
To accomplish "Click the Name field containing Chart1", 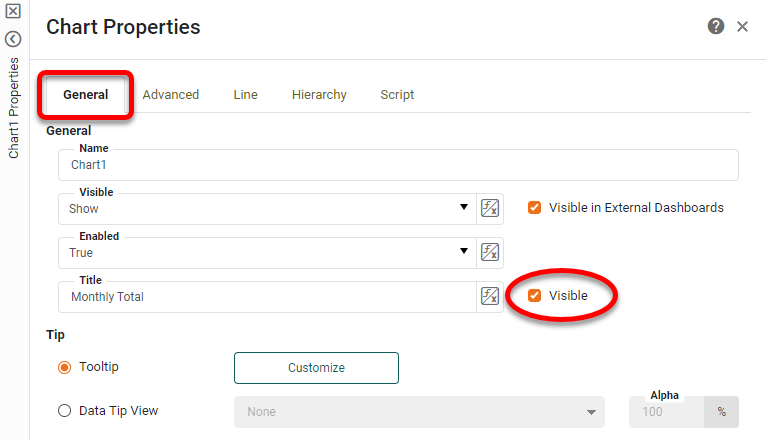I will [398, 165].
